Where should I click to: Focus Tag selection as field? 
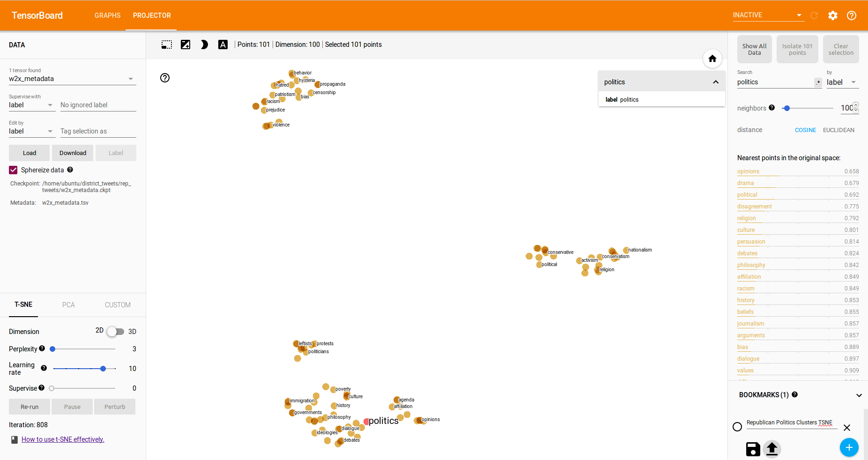(x=98, y=131)
